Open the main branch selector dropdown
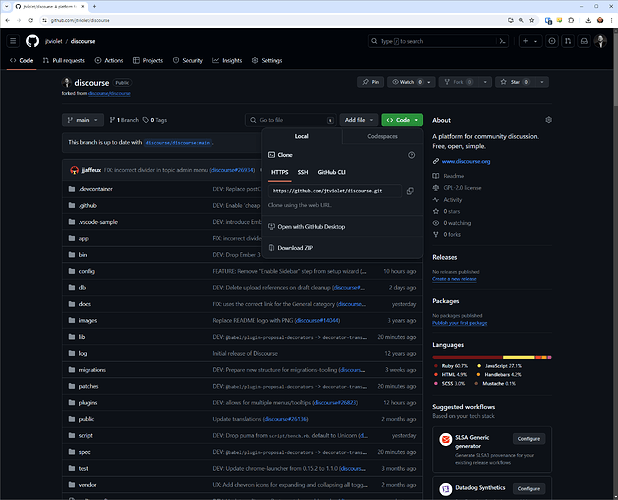The height and width of the screenshot is (500, 618). coord(83,120)
